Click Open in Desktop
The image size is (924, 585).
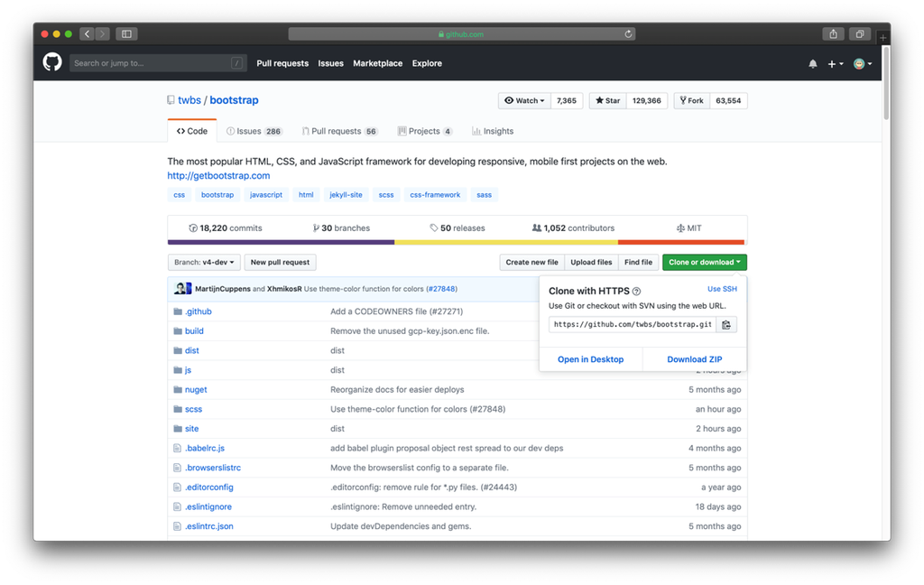click(590, 359)
